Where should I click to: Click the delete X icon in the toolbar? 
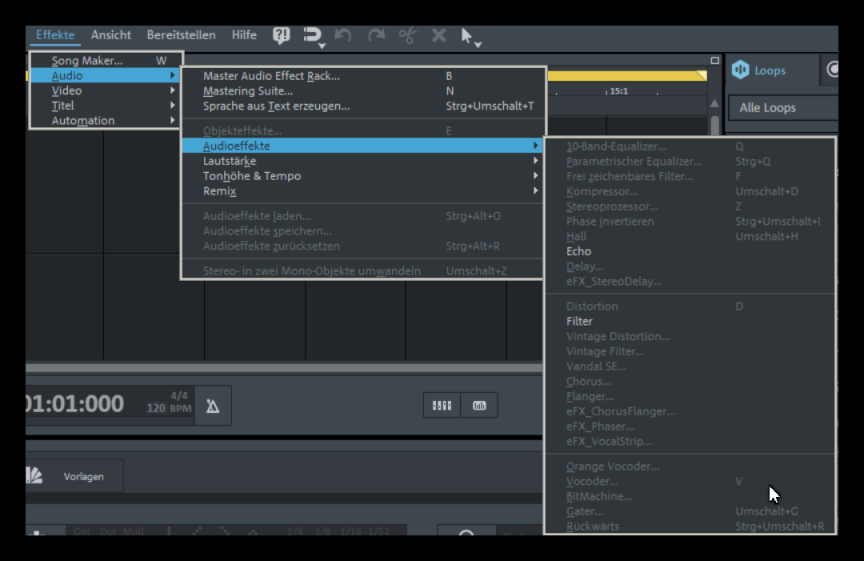438,35
